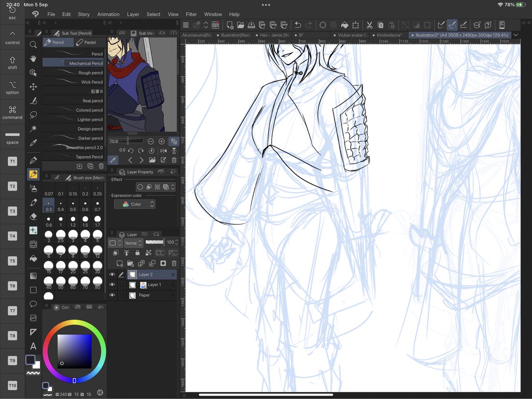Choose brush size 0.5
The width and height of the screenshot is (532, 399).
73,206
